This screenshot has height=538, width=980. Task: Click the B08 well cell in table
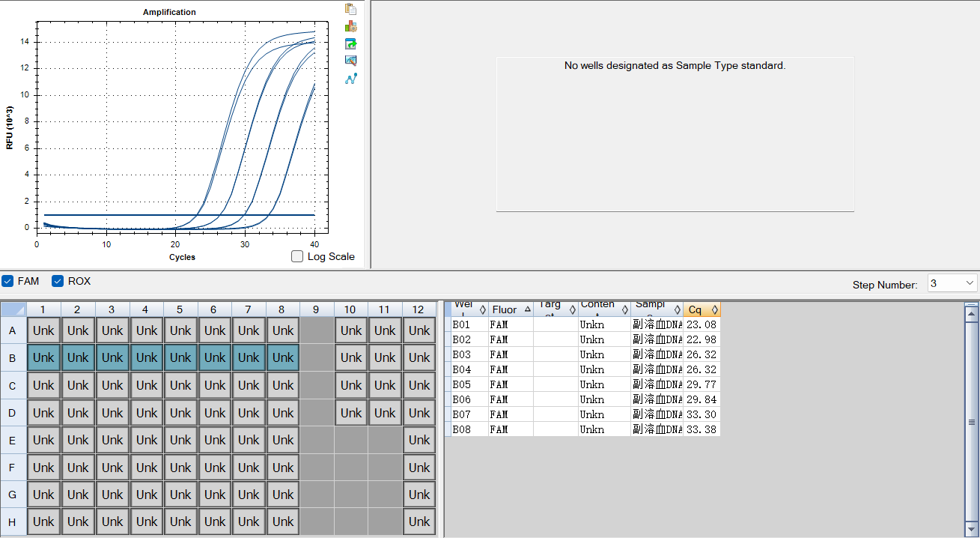469,429
